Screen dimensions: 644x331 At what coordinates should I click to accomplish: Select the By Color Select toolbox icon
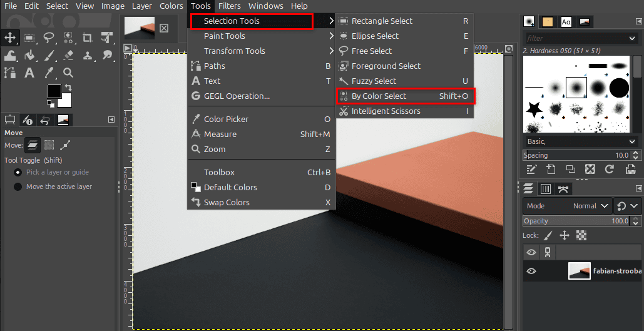(68, 38)
